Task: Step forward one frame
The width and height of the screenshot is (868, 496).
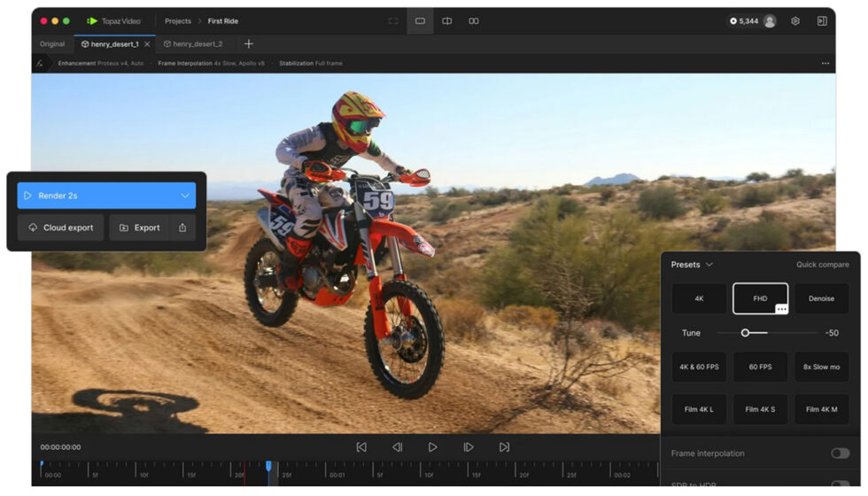Action: pyautogui.click(x=469, y=446)
